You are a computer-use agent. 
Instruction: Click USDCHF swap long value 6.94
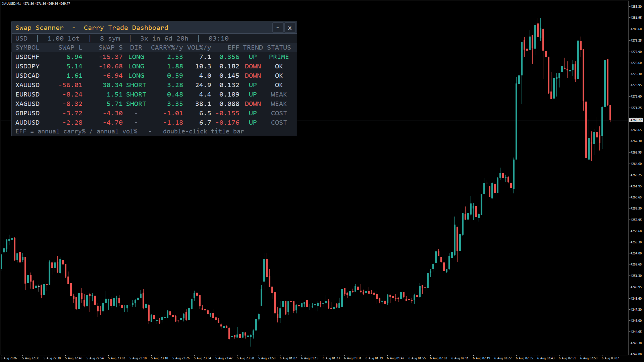74,57
